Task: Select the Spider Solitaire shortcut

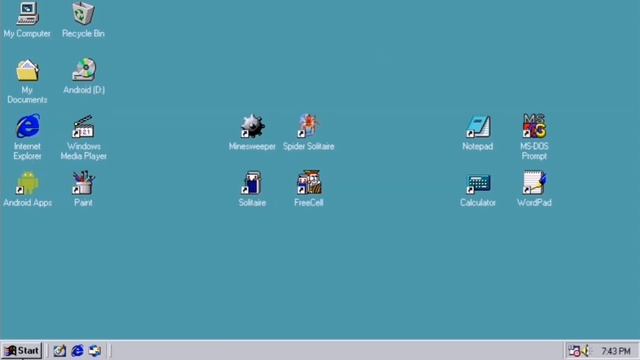Action: pyautogui.click(x=308, y=126)
